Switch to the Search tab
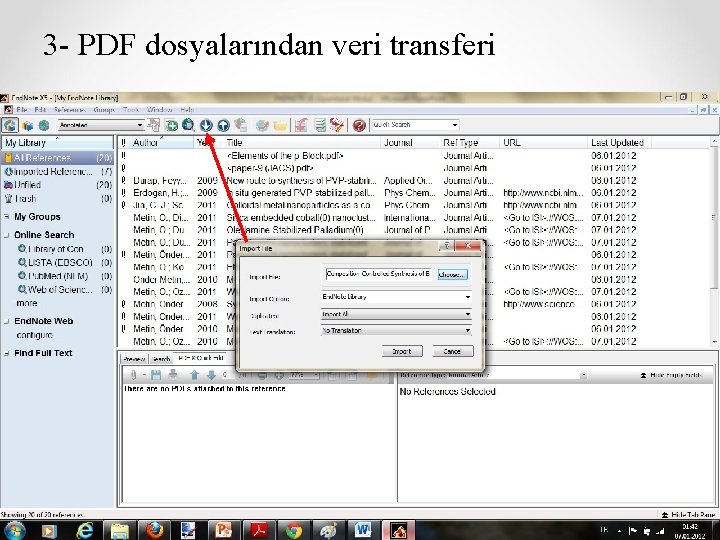Screen dimensions: 720x540 coord(161,359)
